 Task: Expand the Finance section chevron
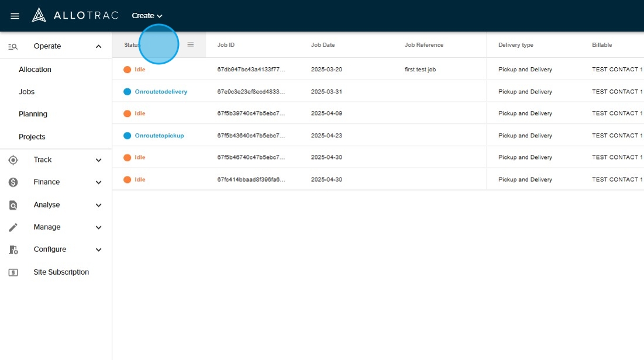pos(98,182)
